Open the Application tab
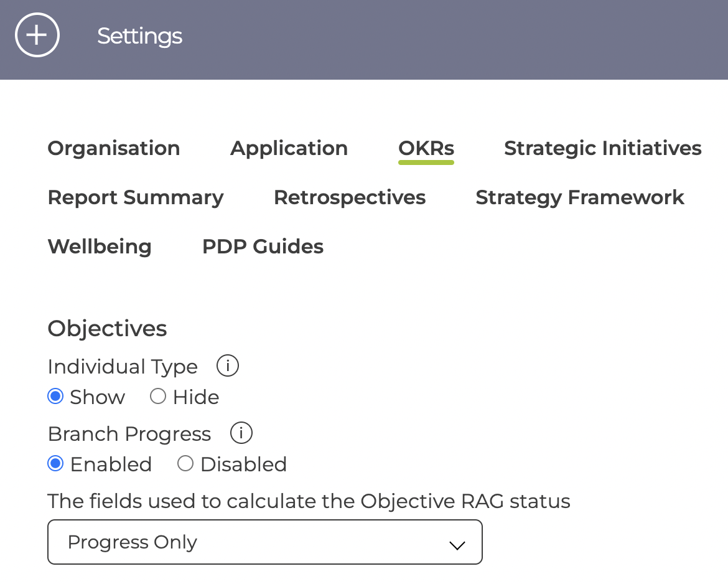The width and height of the screenshot is (728, 584). click(x=289, y=148)
